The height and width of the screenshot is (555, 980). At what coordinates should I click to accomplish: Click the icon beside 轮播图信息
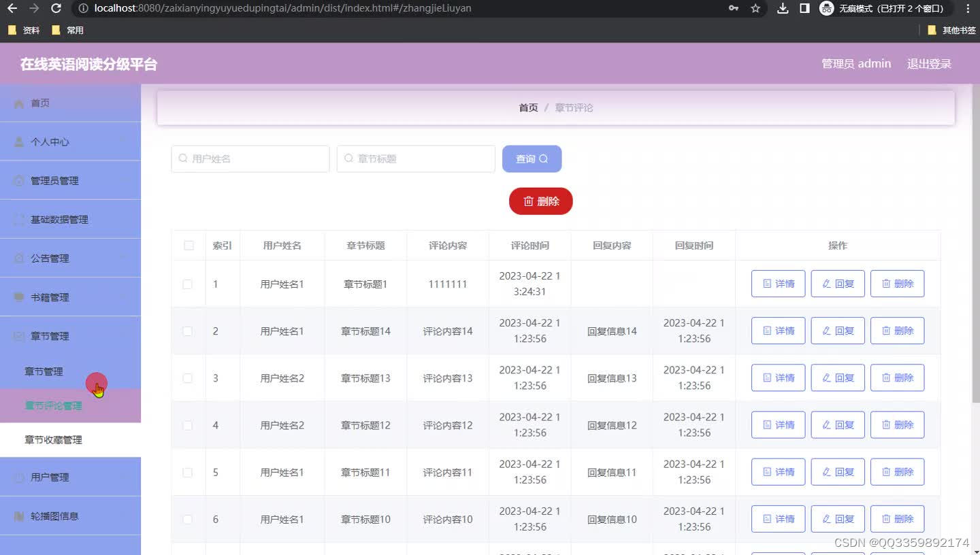coord(19,516)
